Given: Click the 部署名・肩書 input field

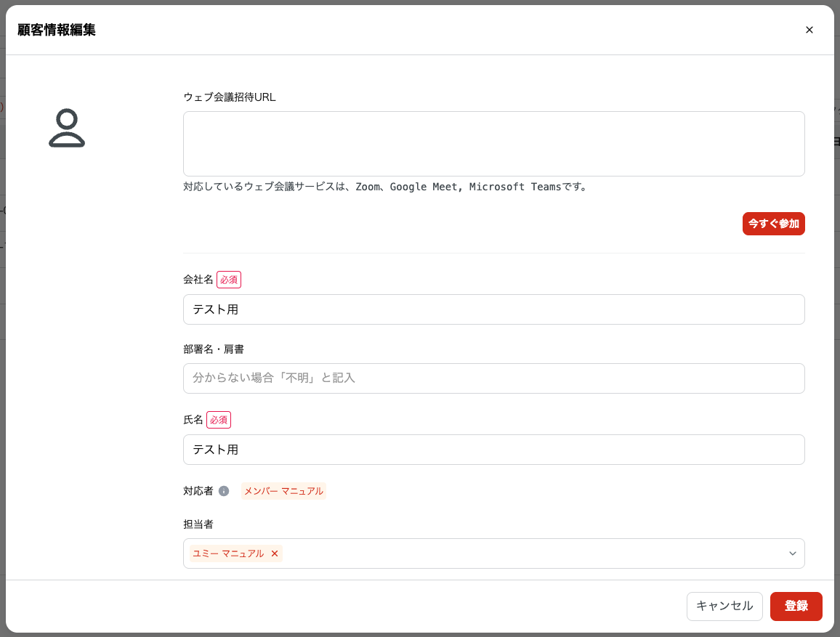Looking at the screenshot, I should click(493, 378).
